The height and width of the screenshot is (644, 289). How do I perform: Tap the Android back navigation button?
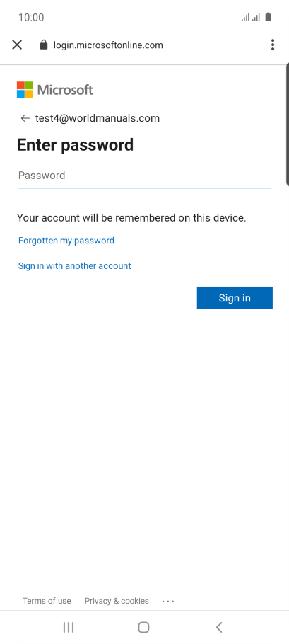coord(219,627)
